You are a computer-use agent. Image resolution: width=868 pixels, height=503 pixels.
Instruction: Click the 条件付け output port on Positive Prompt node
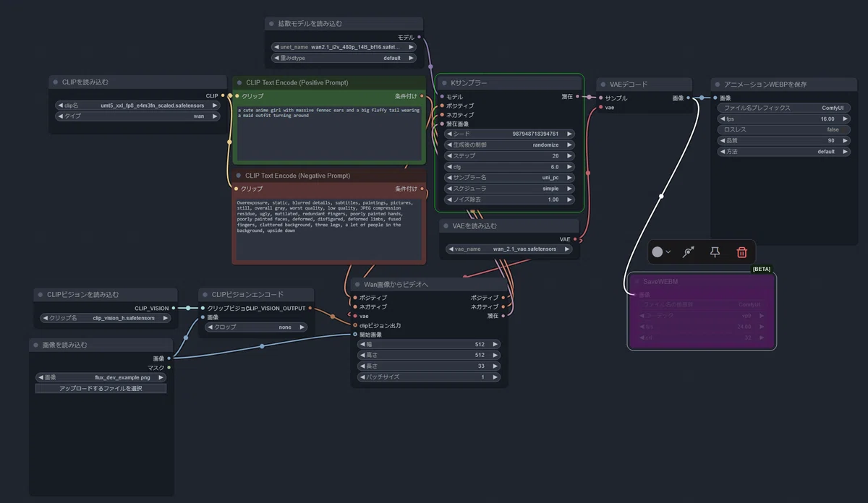[x=422, y=95]
